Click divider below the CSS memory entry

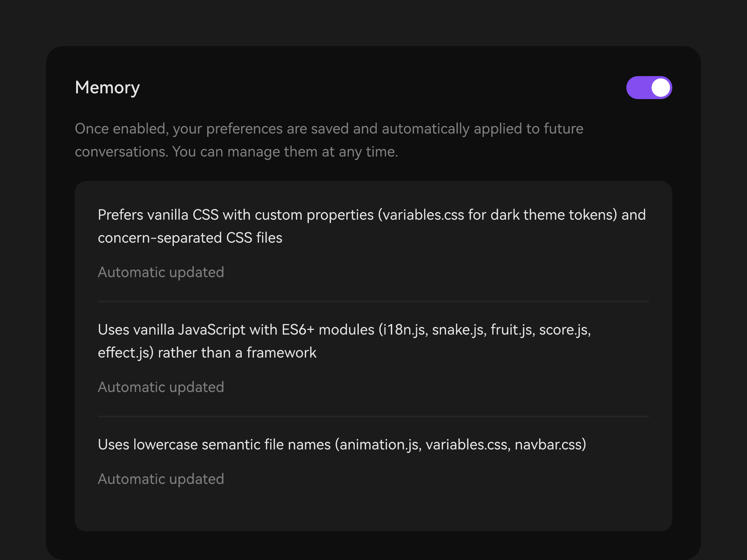coord(373,302)
